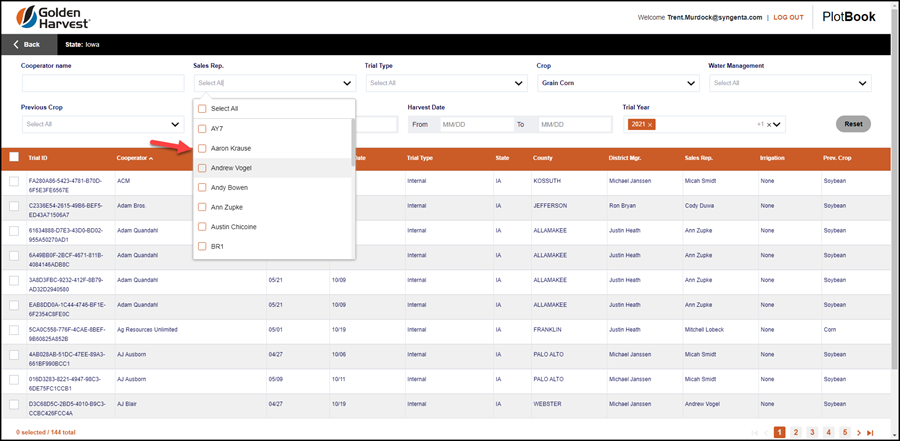Click the Reset filters button
The height and width of the screenshot is (441, 900).
(x=854, y=124)
